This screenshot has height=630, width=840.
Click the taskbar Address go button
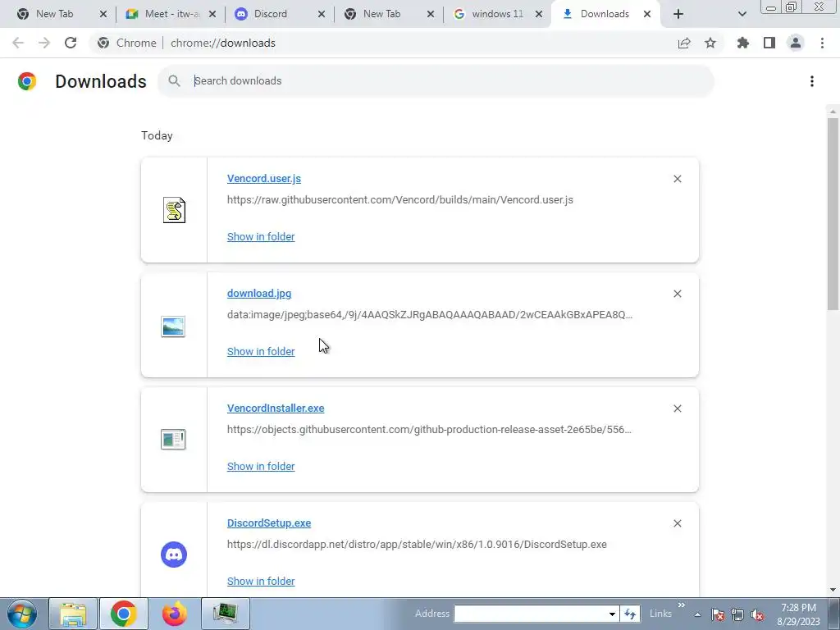630,614
